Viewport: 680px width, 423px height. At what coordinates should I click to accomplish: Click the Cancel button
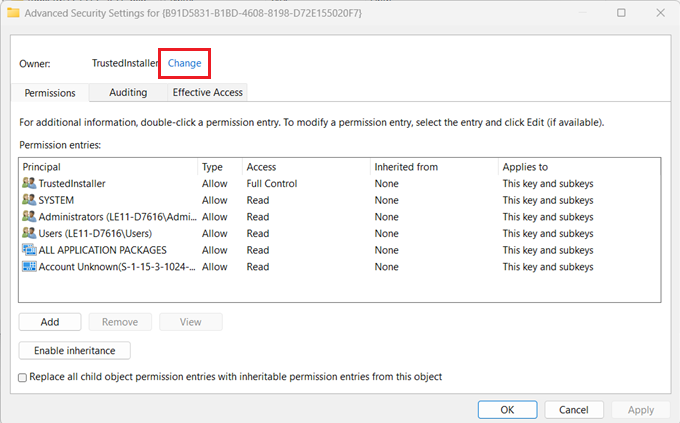pyautogui.click(x=574, y=410)
